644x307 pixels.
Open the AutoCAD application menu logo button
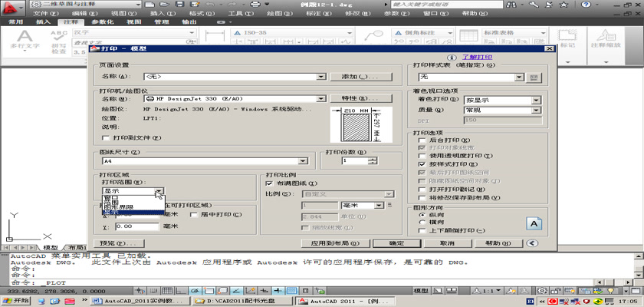pos(12,7)
